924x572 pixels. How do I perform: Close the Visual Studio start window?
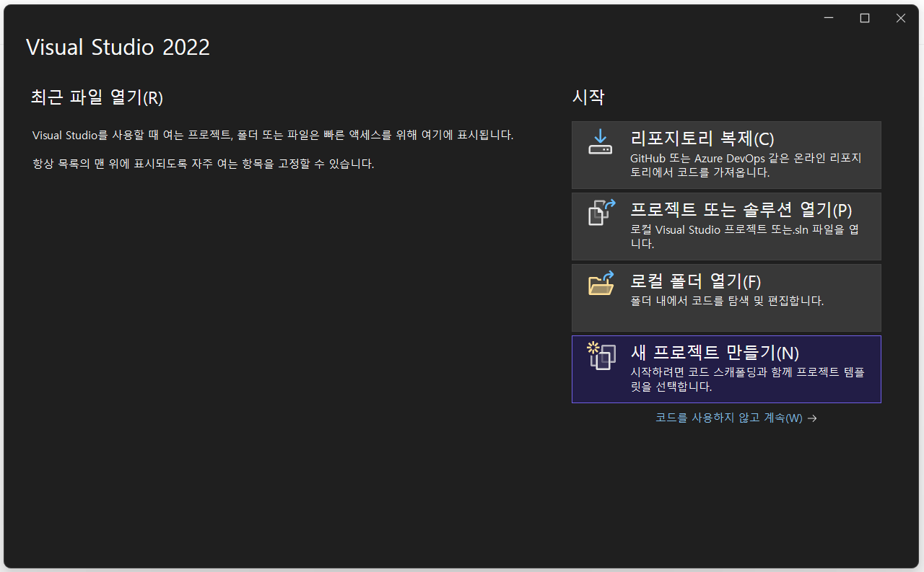pos(901,19)
